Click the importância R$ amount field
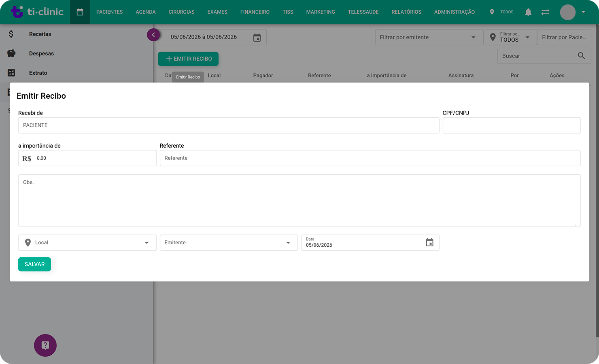 (x=87, y=158)
